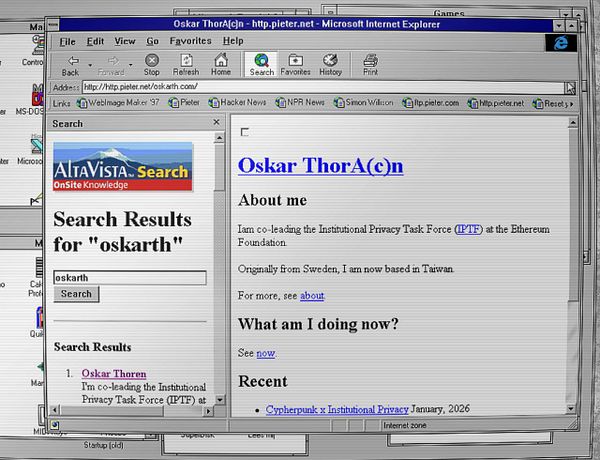Open the Oskar Thoren search result
600x460 pixels.
(114, 374)
